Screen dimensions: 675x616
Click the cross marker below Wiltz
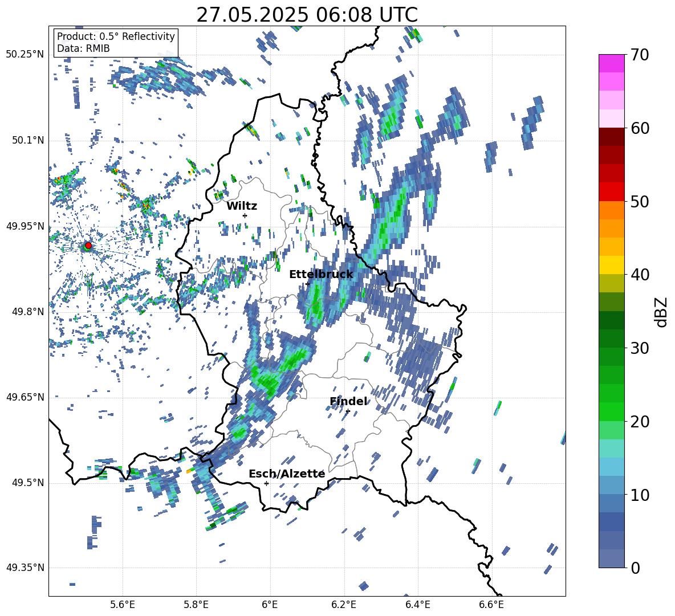[x=245, y=215]
